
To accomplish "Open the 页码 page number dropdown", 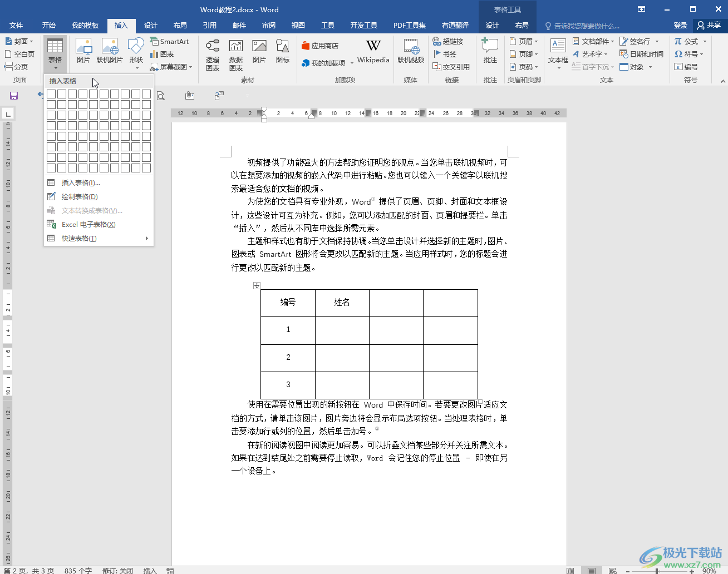I will pos(524,67).
